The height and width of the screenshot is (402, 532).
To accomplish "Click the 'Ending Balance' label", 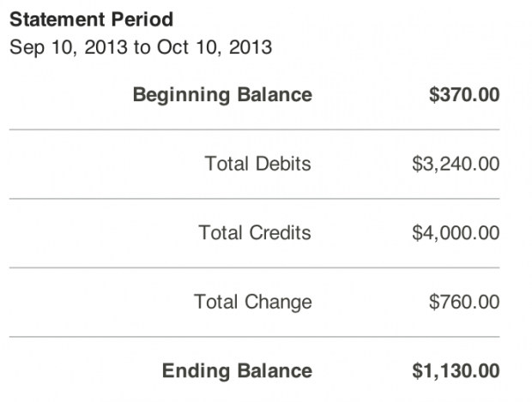I will pyautogui.click(x=237, y=371).
